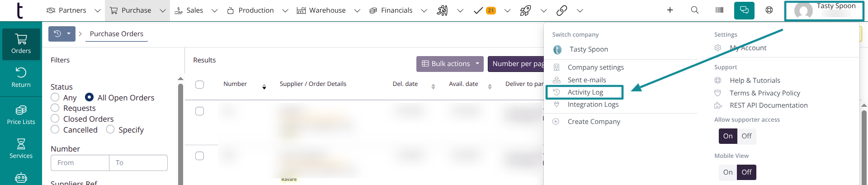Click the plus icon in top bar
Screen dimensions: 868x185
[x=670, y=10]
